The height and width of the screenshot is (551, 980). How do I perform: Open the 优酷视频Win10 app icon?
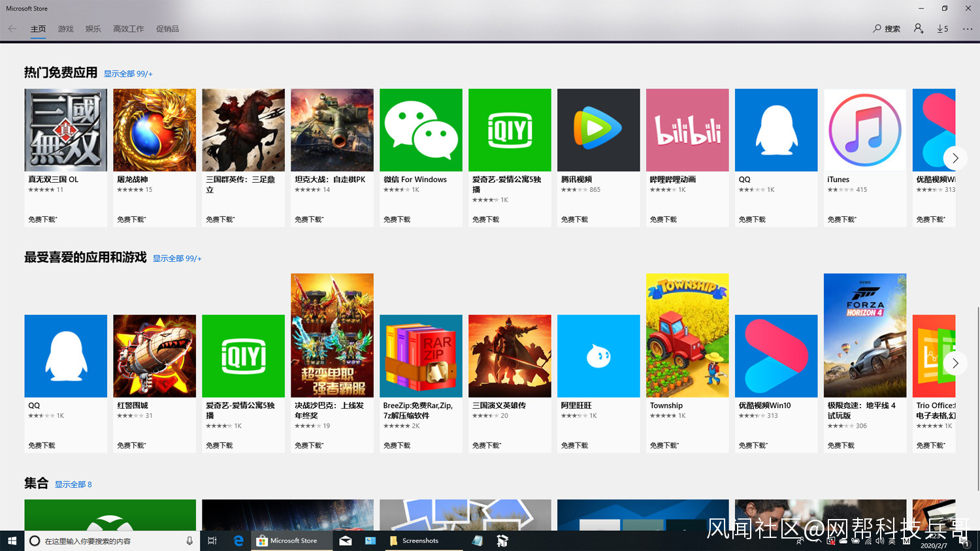pyautogui.click(x=776, y=356)
